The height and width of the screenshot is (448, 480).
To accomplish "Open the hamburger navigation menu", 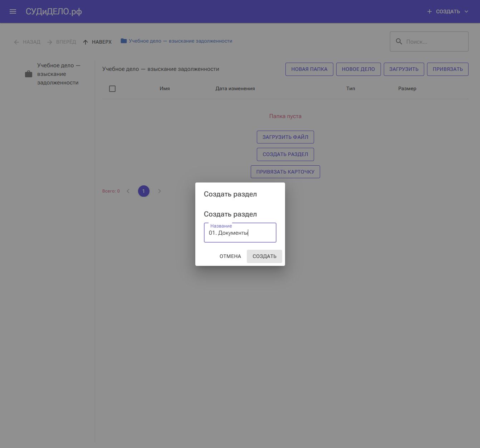I will tap(13, 11).
